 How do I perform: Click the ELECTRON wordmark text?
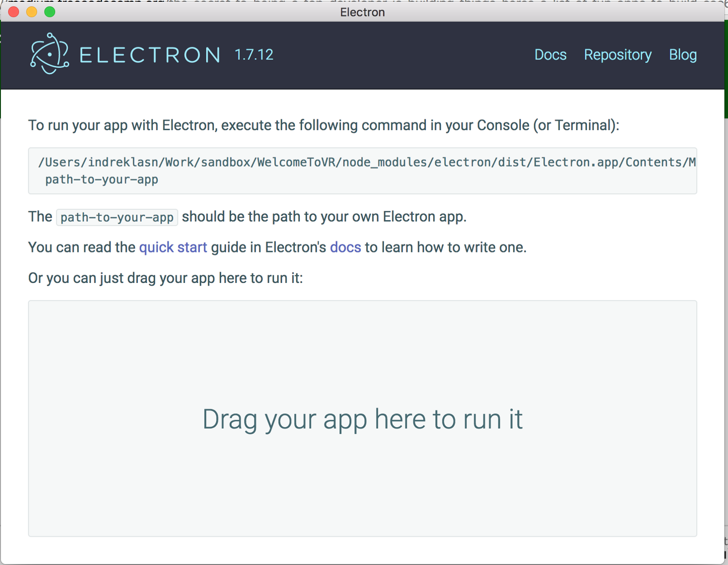[x=150, y=55]
